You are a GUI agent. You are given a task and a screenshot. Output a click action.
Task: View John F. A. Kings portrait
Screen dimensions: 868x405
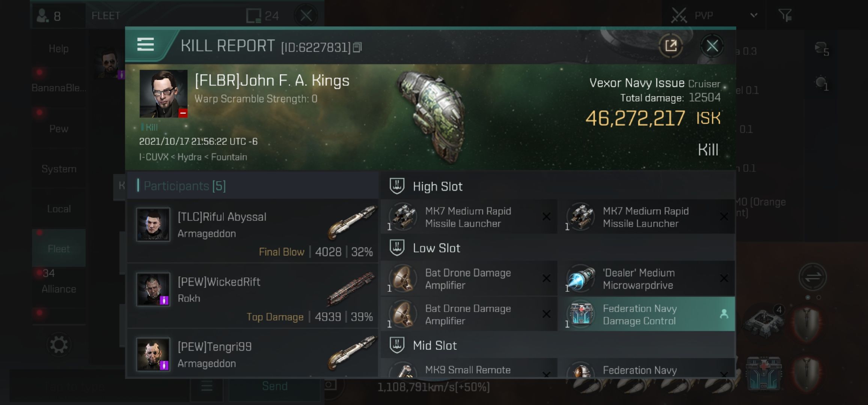click(x=163, y=94)
